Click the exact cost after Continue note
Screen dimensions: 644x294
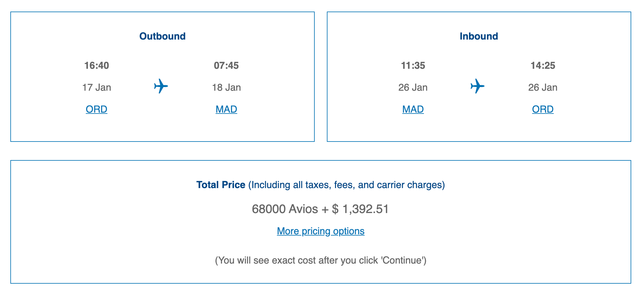tap(320, 260)
